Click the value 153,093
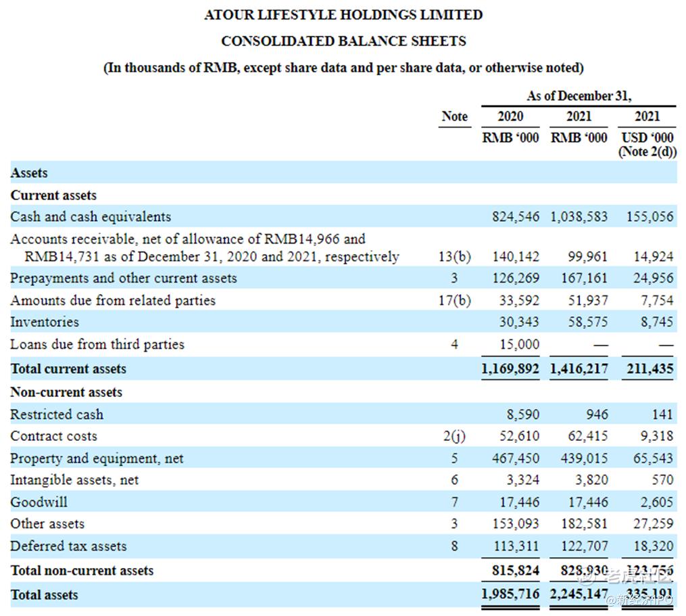Viewport: 686px width, 616px height. 516,524
